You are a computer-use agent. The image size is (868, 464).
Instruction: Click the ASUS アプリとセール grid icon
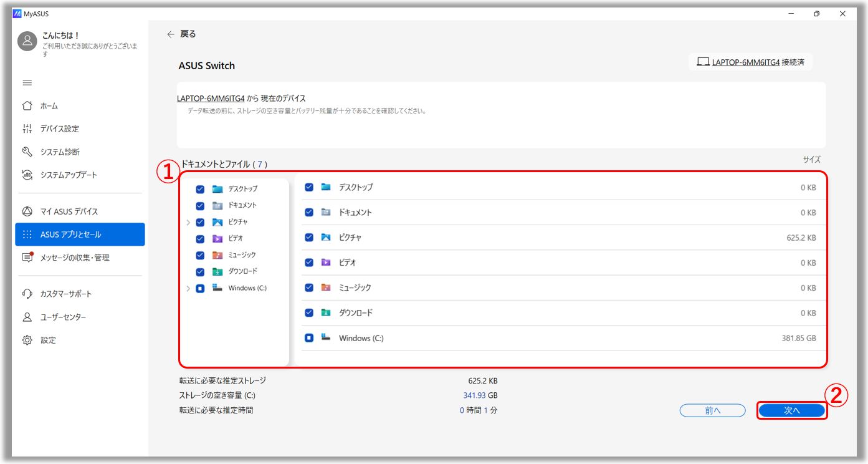(27, 234)
